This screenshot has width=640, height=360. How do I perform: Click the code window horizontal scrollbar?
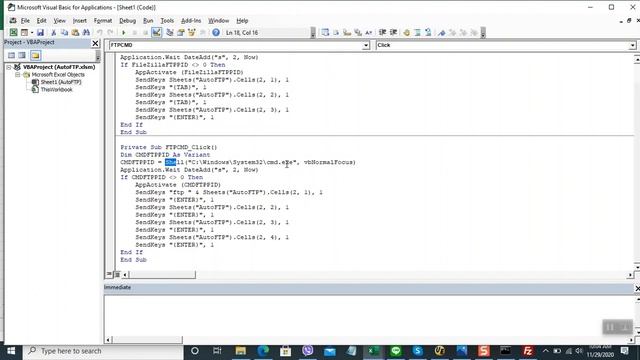click(x=162, y=275)
